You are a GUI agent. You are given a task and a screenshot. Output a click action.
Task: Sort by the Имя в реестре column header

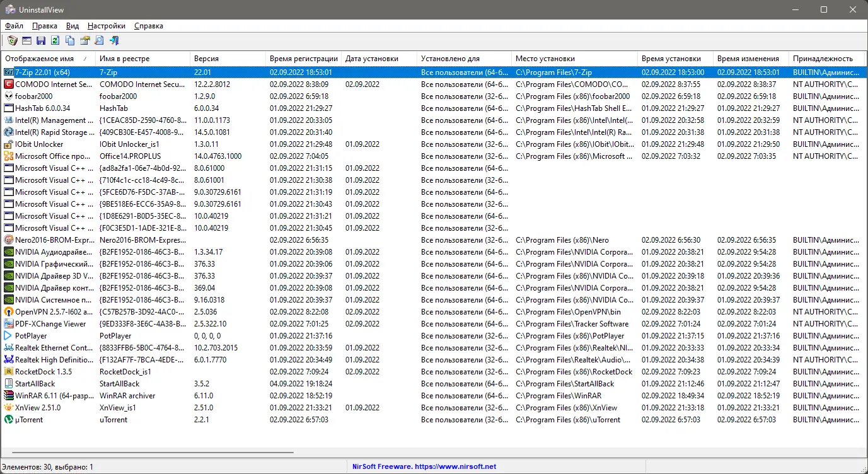(x=142, y=59)
